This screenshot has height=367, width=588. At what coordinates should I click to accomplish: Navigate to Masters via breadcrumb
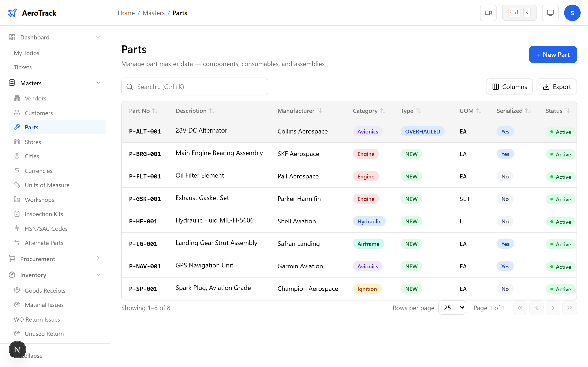click(154, 13)
